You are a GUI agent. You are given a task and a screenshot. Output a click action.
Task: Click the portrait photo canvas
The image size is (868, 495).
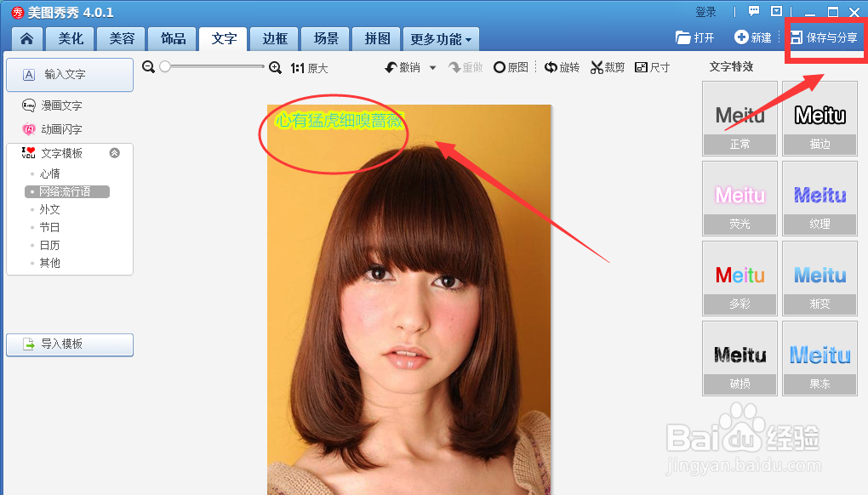[409, 299]
